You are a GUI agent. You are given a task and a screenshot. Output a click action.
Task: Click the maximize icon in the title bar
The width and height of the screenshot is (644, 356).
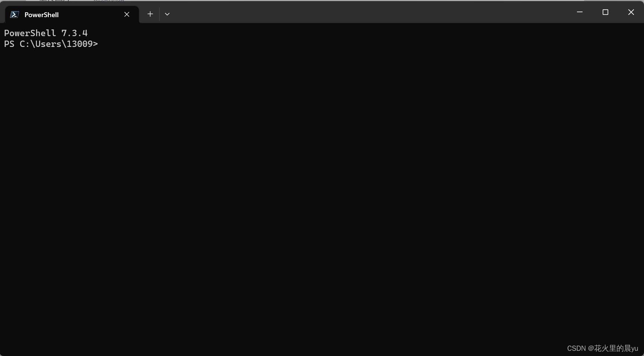(605, 12)
